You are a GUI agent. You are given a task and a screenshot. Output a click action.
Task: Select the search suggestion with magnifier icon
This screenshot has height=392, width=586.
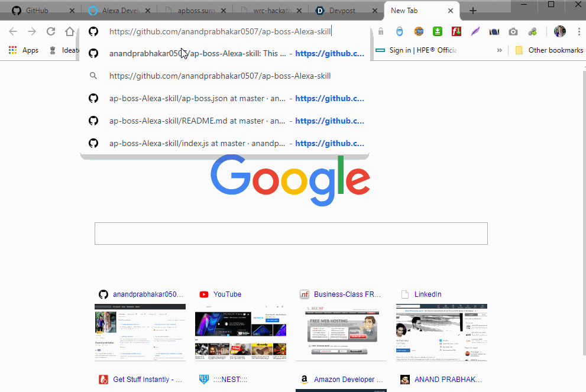225,76
